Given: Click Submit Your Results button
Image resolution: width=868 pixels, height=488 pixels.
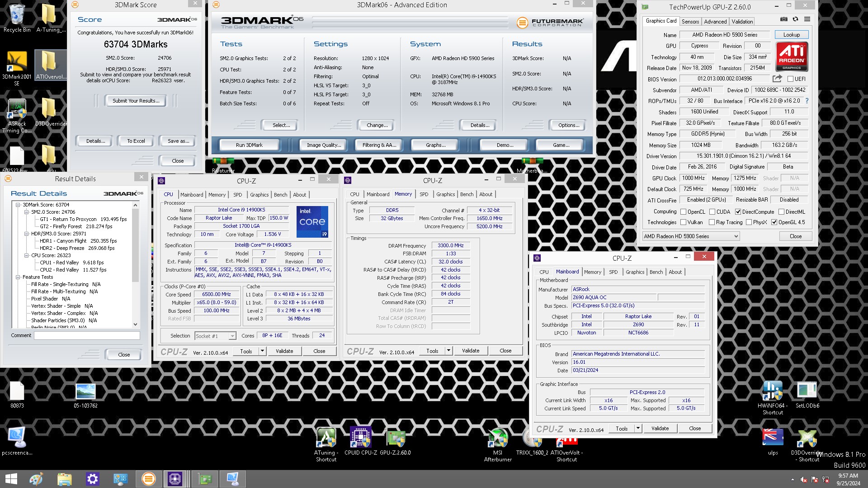Looking at the screenshot, I should 136,101.
